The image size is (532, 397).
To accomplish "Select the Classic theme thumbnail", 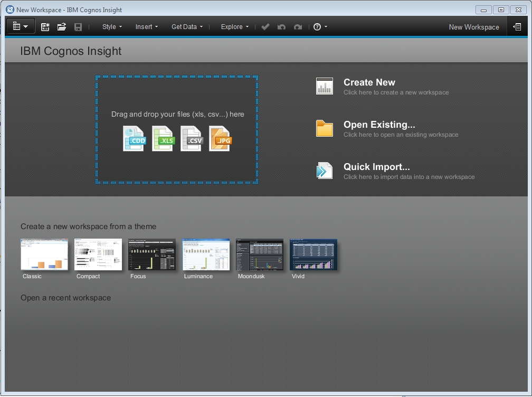I will [x=44, y=254].
